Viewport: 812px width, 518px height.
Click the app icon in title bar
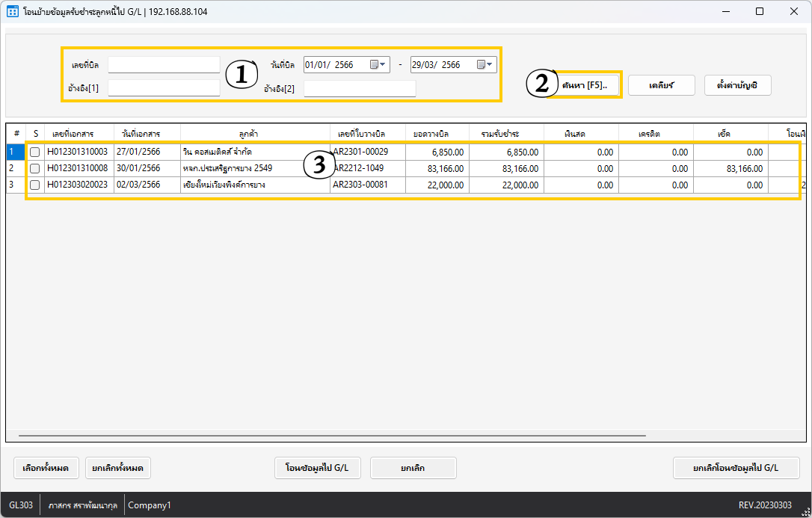(13, 11)
